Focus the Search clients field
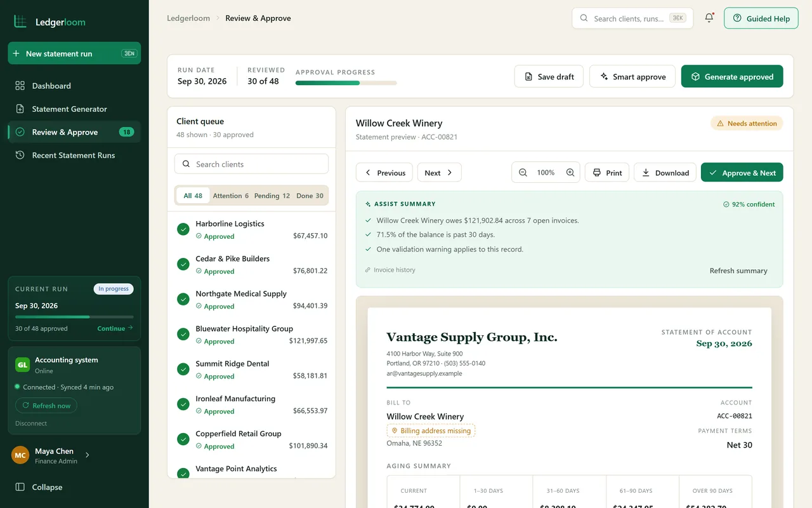 251,164
